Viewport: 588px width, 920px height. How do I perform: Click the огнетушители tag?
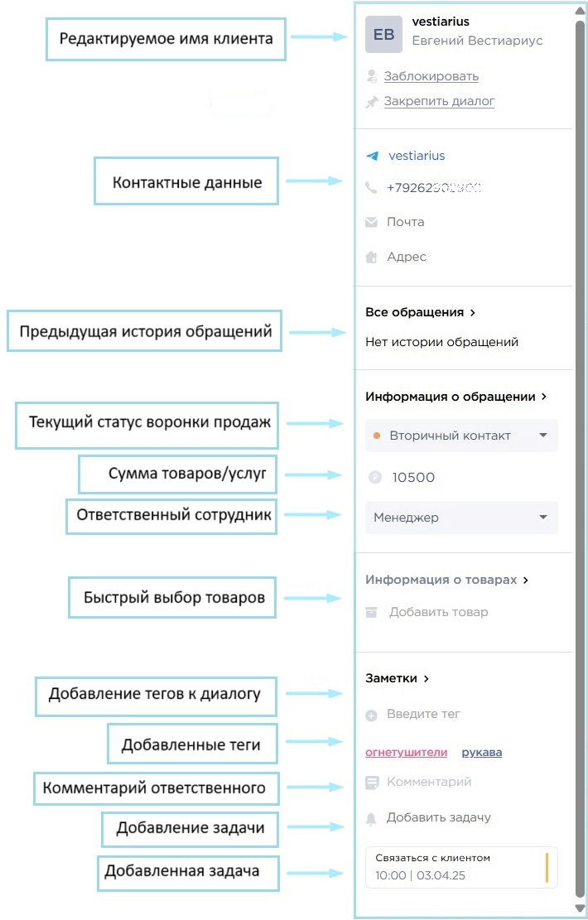(x=406, y=753)
